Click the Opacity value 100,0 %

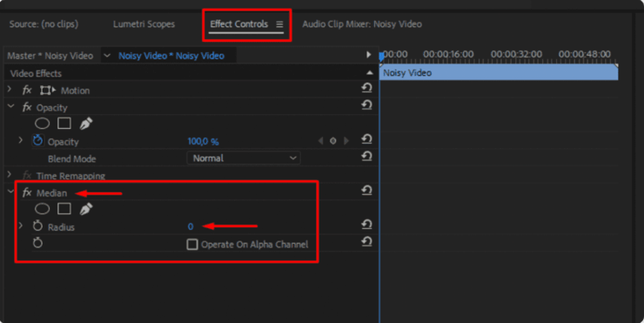[204, 141]
